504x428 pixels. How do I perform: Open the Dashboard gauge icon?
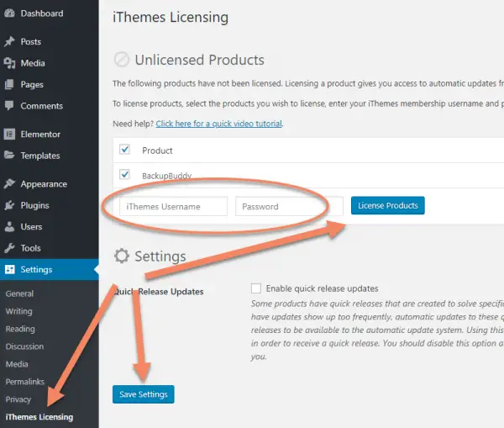tap(9, 13)
